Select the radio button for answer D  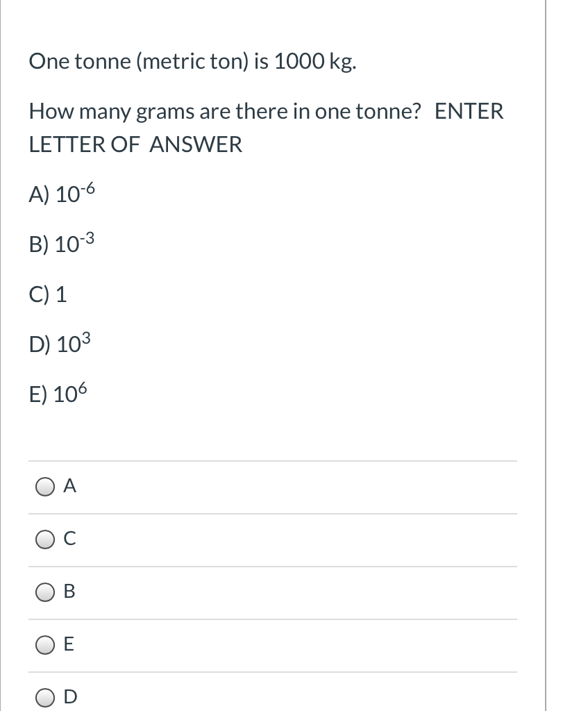point(45,697)
